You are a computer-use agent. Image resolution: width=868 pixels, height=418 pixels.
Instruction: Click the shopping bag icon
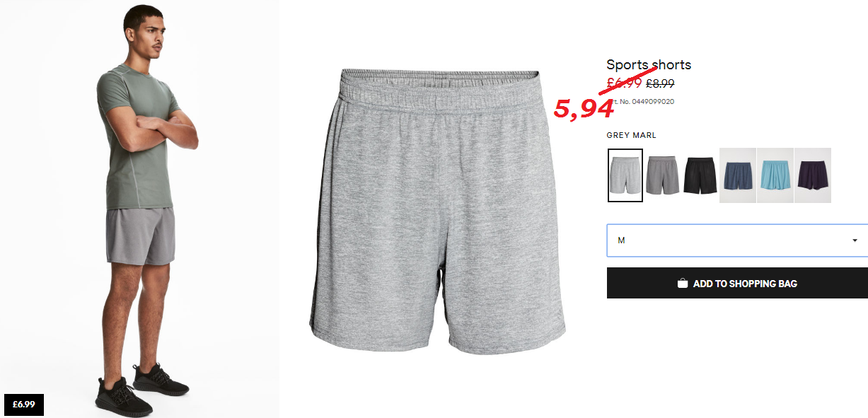(683, 284)
